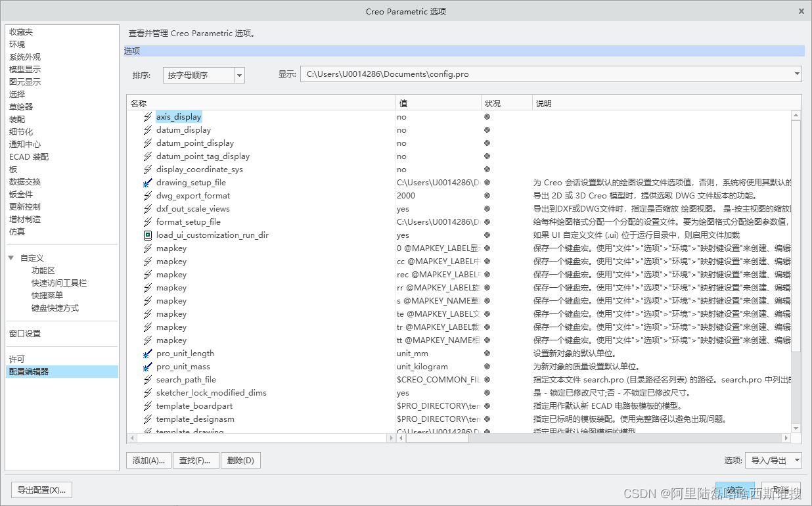The height and width of the screenshot is (506, 812).
Task: Select 草绘器 in the left sidebar
Action: (x=21, y=107)
